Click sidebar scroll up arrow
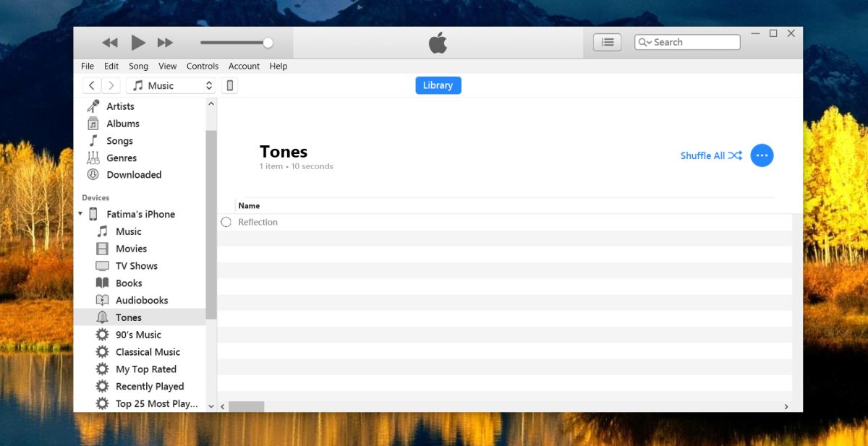 tap(211, 104)
